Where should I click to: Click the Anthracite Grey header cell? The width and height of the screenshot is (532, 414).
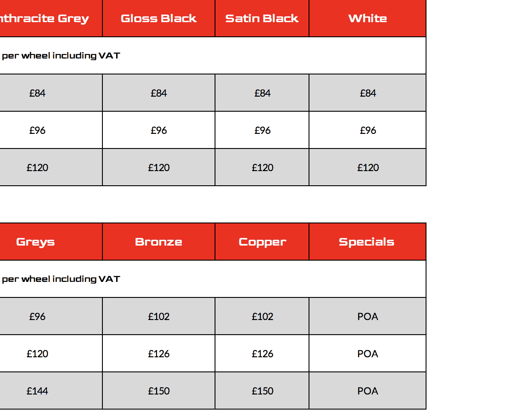pyautogui.click(x=51, y=18)
